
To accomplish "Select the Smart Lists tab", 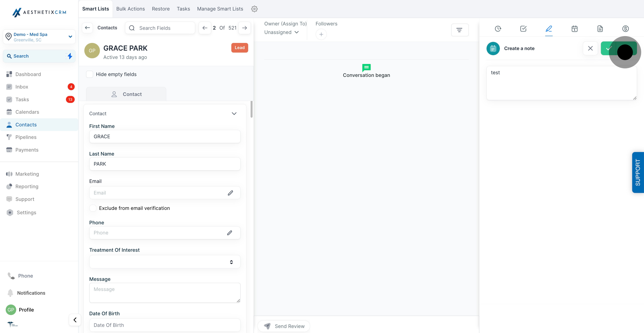I will click(96, 9).
